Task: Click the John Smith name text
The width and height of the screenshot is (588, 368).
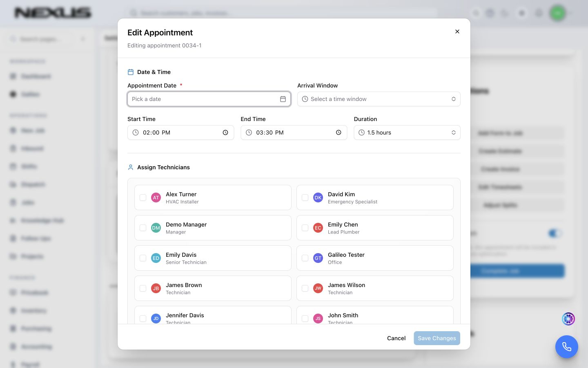Action: tap(343, 315)
